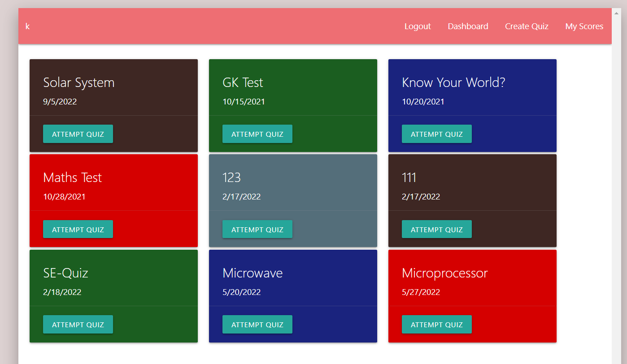Click the date 5/20/2022

pyautogui.click(x=242, y=292)
